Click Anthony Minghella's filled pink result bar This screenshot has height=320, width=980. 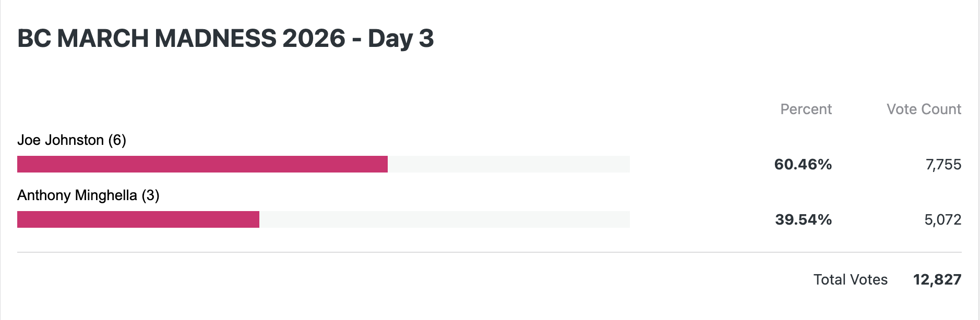138,219
